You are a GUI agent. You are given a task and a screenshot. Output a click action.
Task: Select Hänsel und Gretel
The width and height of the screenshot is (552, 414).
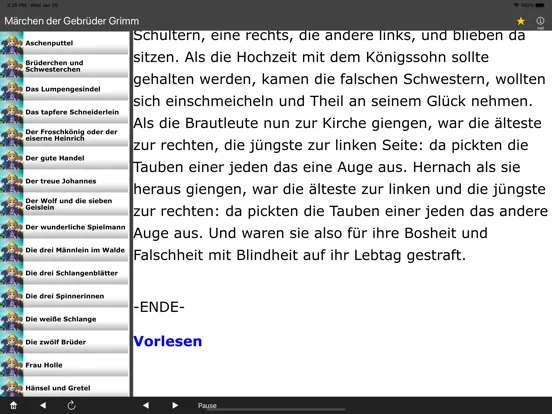click(x=65, y=387)
